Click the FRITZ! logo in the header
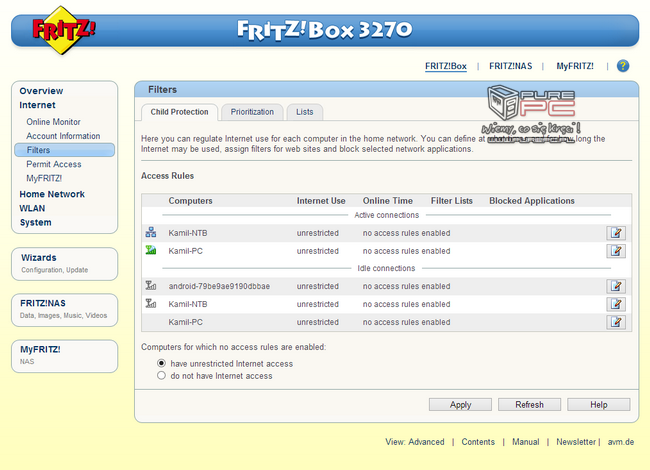Screen dimensions: 650x470 coord(63,30)
